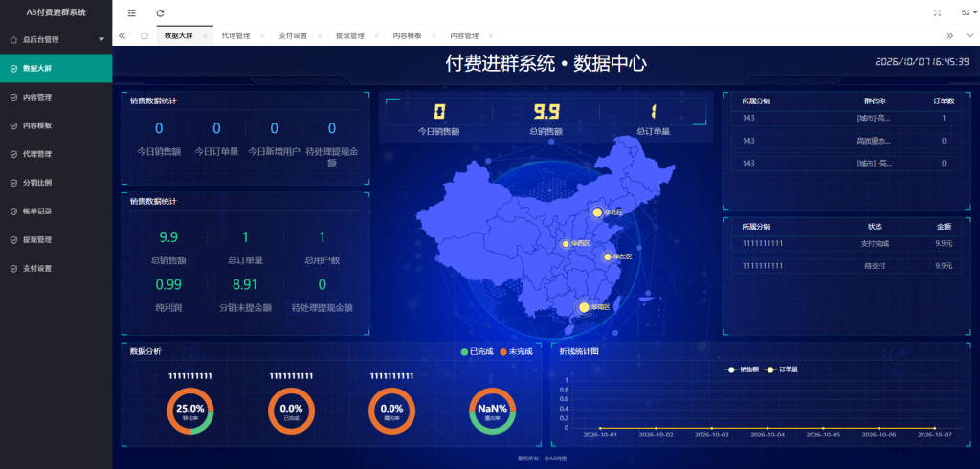
Task: Click the 25.0% 转化率 donut chart
Action: point(190,411)
